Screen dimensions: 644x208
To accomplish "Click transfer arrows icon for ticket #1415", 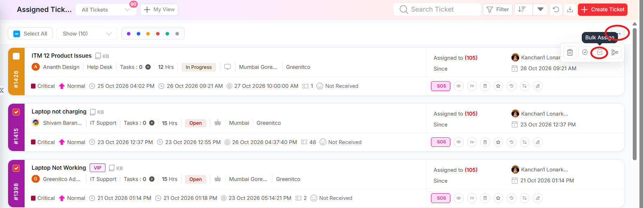I will pos(524,142).
